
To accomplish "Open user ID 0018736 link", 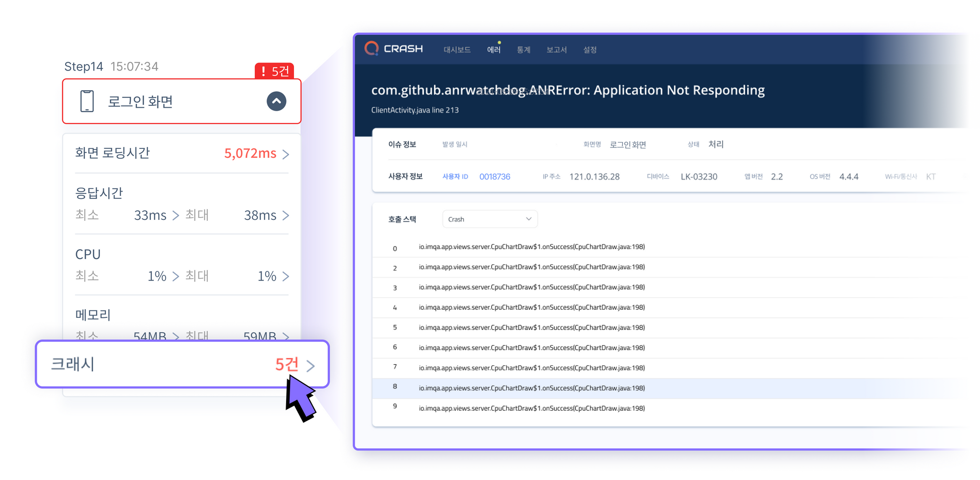I will point(494,177).
